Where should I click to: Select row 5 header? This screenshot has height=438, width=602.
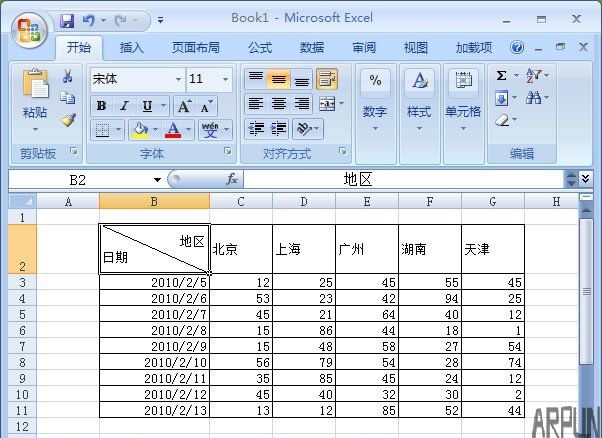22,314
